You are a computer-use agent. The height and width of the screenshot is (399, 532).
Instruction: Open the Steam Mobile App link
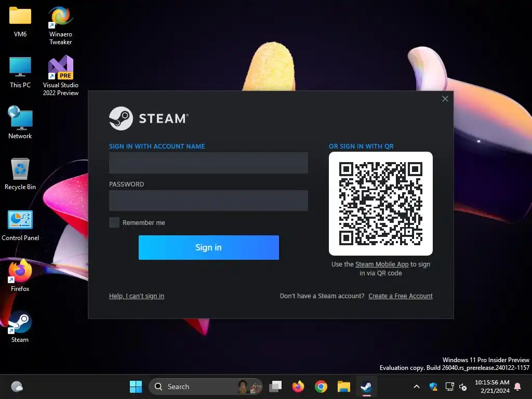coord(382,264)
